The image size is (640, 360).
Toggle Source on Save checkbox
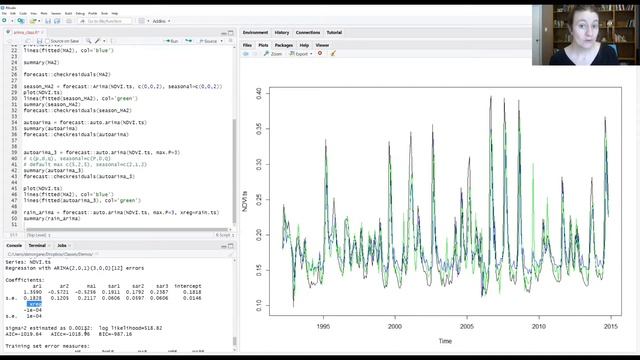(47, 41)
